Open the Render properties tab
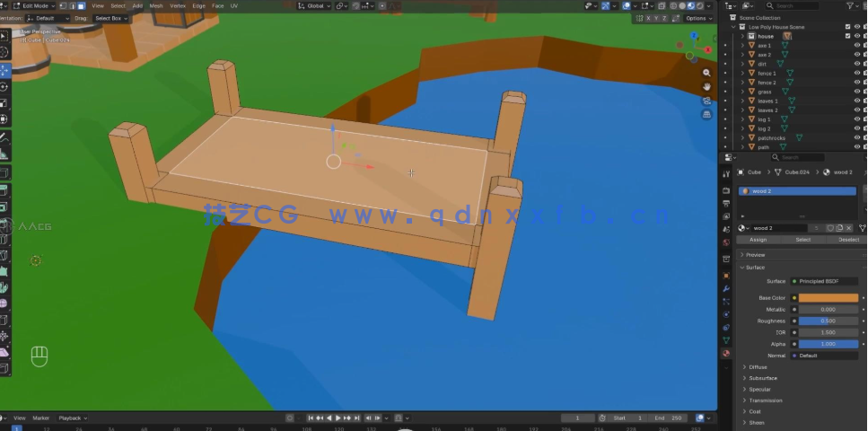The image size is (868, 431). [x=726, y=190]
